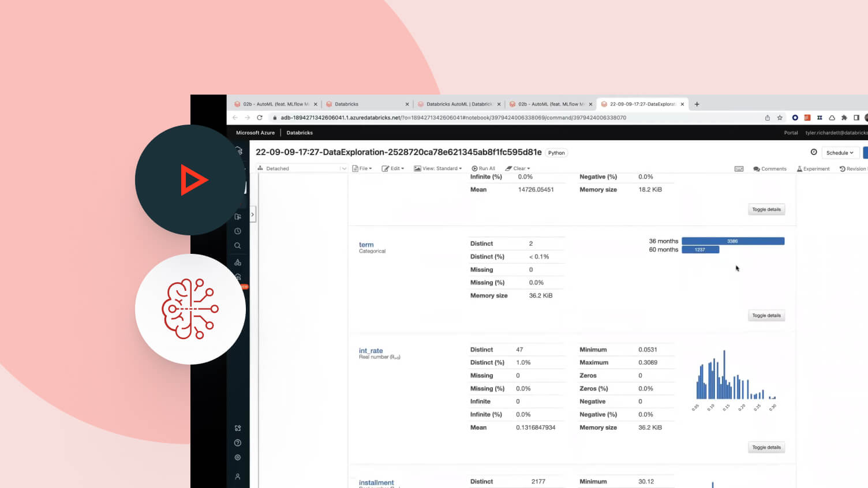Close the Databricks AutoML browser tab
The width and height of the screenshot is (868, 488).
499,104
